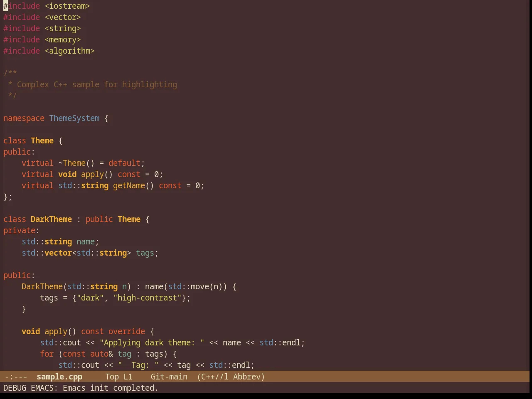Click the L1 line number indicator
This screenshot has width=532, height=399.
pyautogui.click(x=128, y=377)
